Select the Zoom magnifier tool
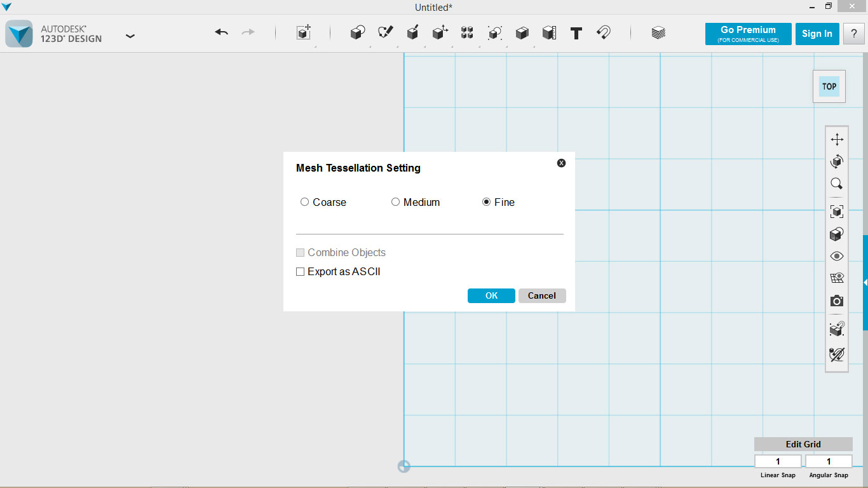The width and height of the screenshot is (868, 488). tap(837, 184)
